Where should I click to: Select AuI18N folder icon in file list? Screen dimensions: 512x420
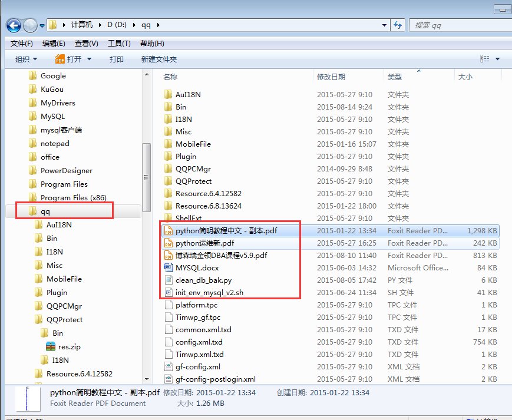click(168, 94)
